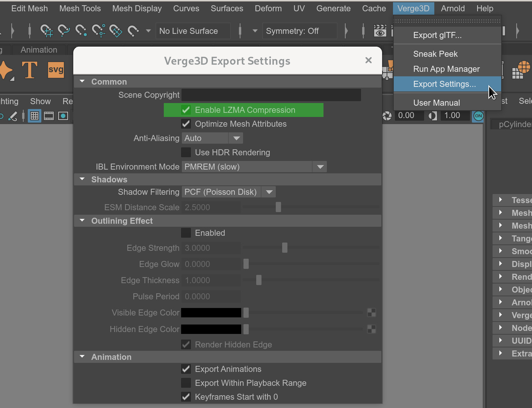The image size is (532, 408).
Task: Choose Sneak Peek menu entry
Action: pyautogui.click(x=447, y=54)
